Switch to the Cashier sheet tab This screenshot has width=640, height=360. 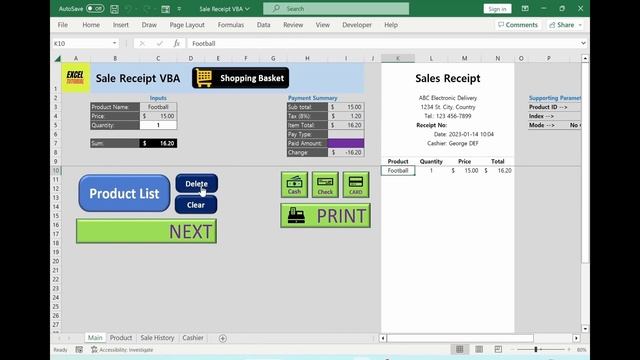193,338
